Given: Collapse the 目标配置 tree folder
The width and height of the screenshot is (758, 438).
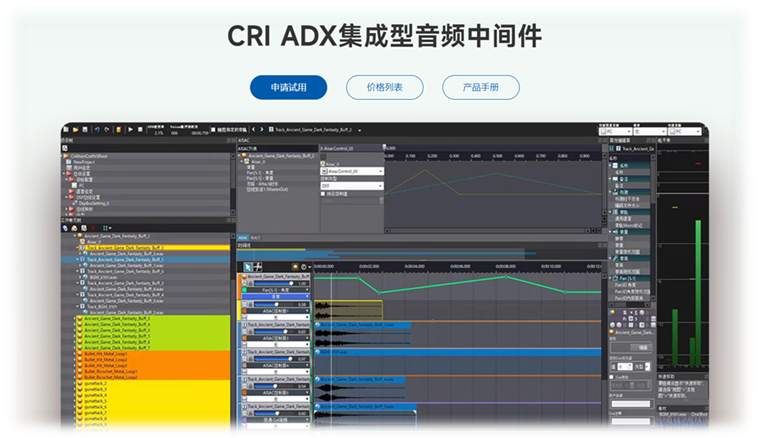Looking at the screenshot, I should click(67, 179).
